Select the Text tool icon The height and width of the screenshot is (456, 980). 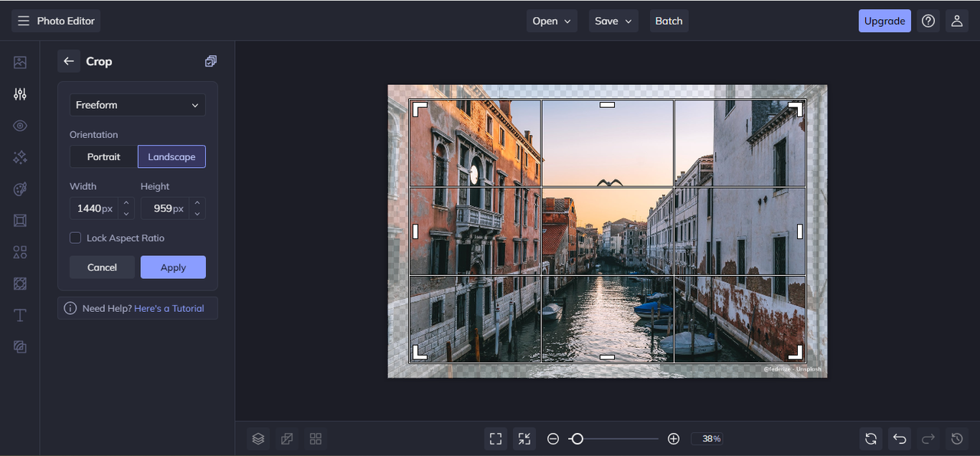pos(19,315)
